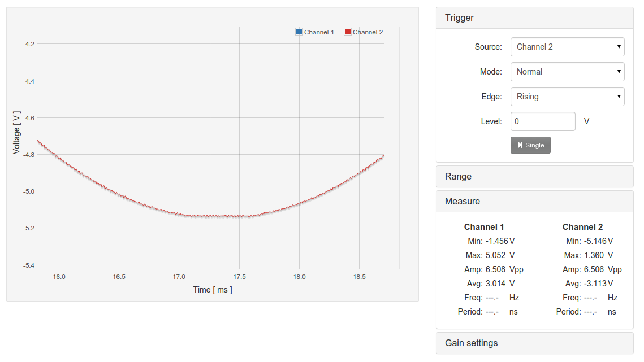
Task: Click the Channel 1 Amp value 6.508
Action: pyautogui.click(x=495, y=269)
